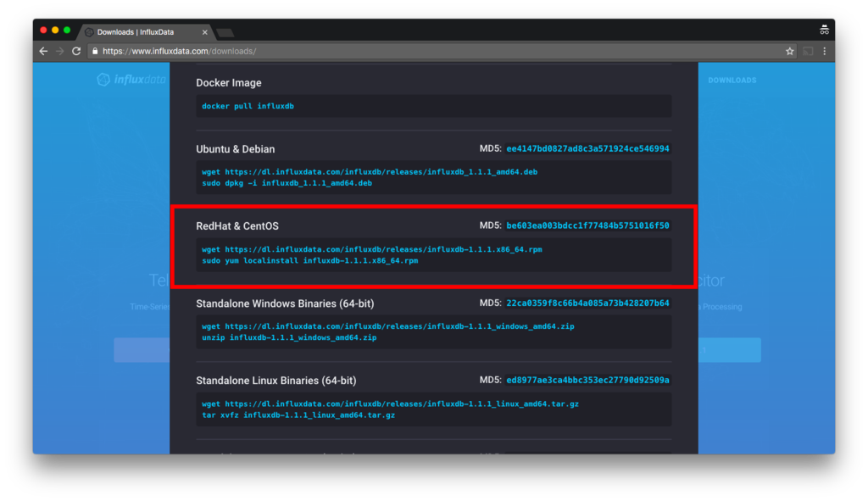Click the cast icon in the address bar
868x501 pixels.
(x=808, y=51)
